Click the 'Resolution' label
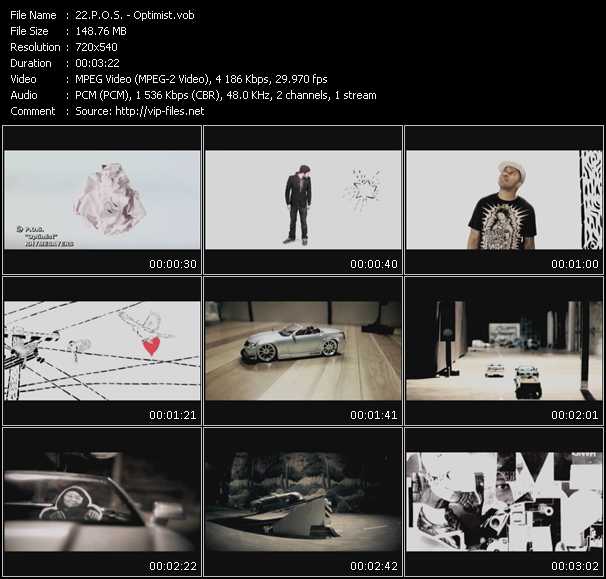The width and height of the screenshot is (606, 579). coord(35,47)
